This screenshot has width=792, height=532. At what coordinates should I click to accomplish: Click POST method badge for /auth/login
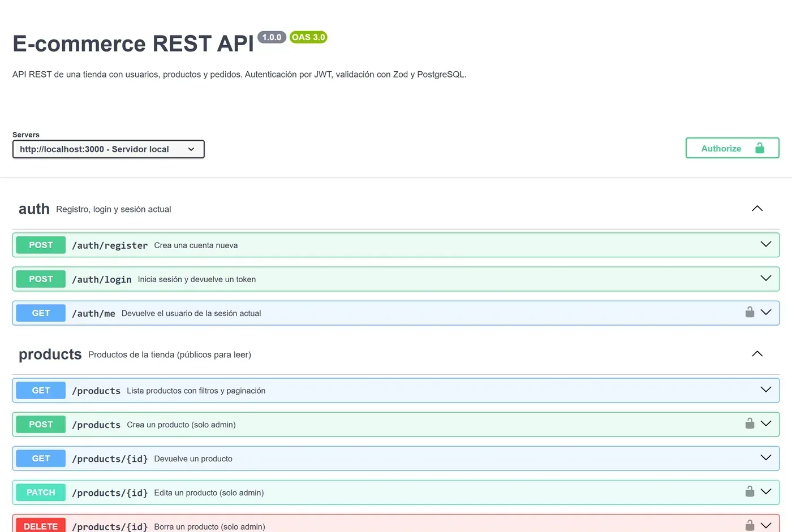41,279
